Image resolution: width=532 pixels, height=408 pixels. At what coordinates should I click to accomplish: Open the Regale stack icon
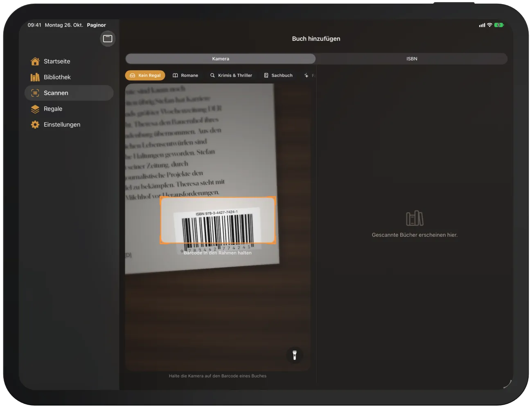(x=35, y=109)
